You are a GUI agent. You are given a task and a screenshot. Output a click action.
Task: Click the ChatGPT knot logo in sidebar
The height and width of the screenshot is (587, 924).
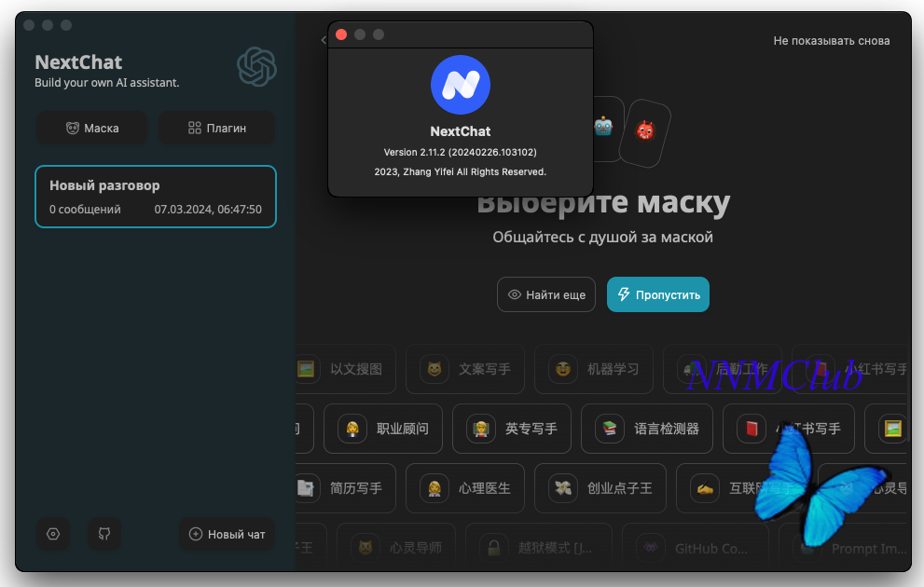(257, 66)
